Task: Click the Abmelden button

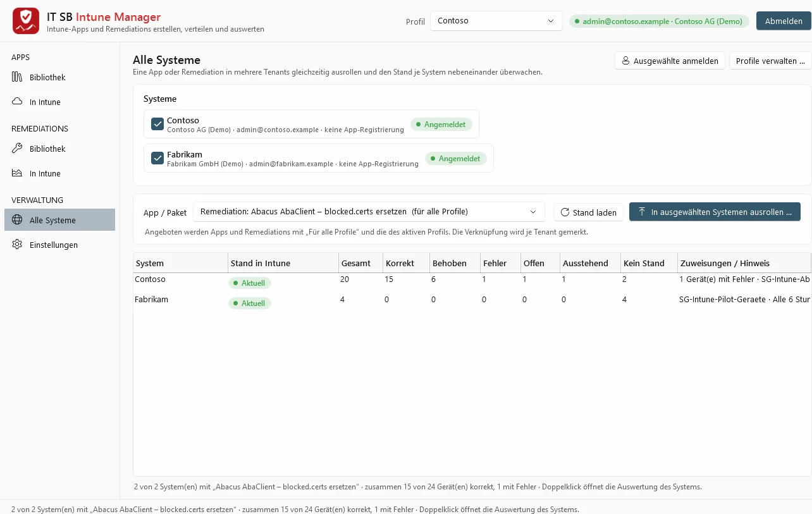Action: coord(784,21)
